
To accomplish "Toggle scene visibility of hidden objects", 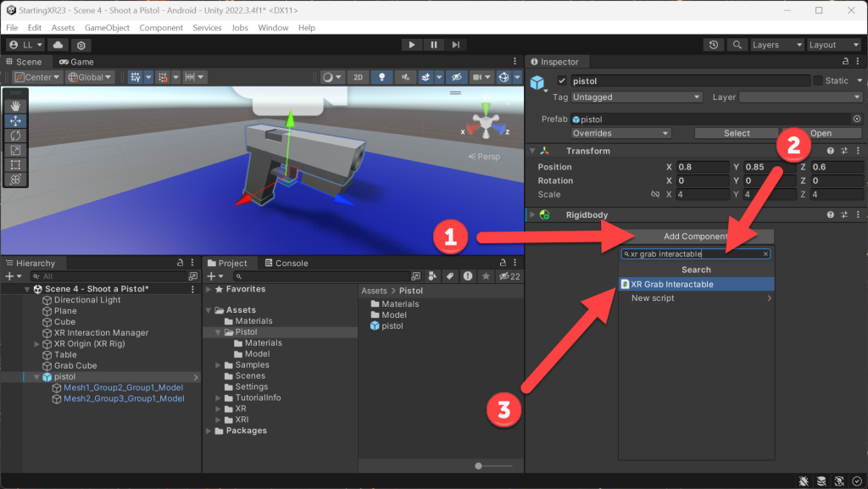I will pos(456,77).
